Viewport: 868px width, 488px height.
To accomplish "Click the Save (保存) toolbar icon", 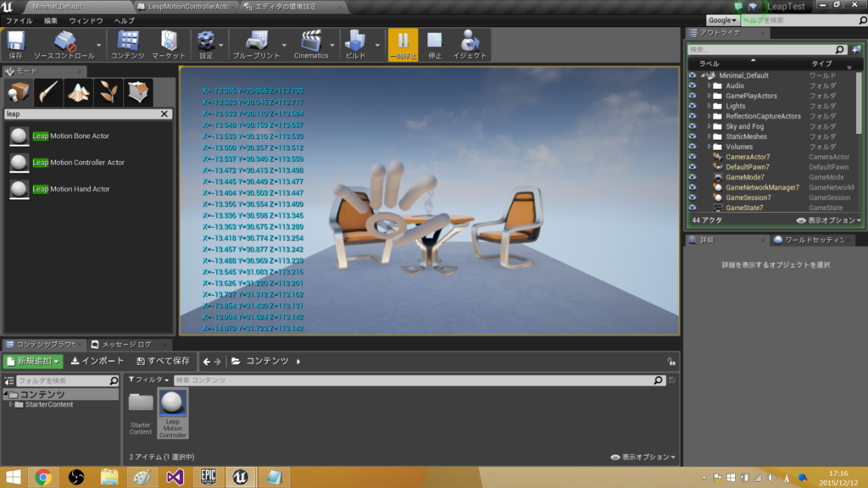I will point(15,45).
